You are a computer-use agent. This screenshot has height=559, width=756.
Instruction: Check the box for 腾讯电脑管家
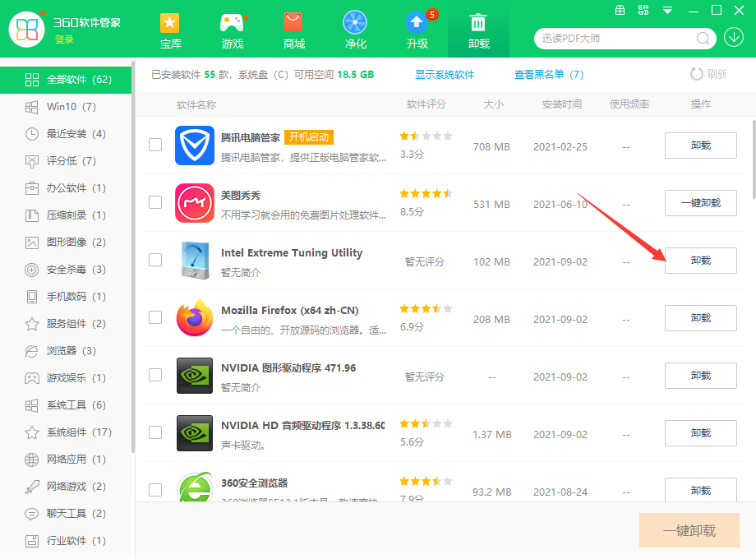(155, 146)
